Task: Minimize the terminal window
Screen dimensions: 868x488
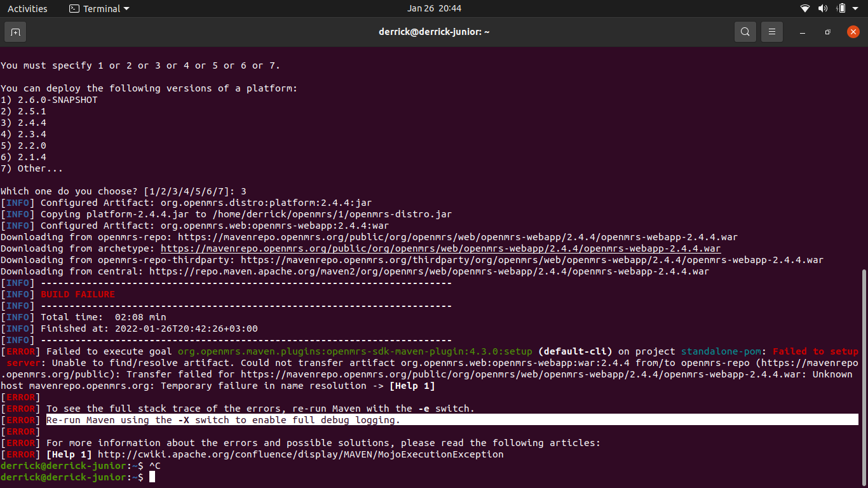Action: (x=803, y=32)
